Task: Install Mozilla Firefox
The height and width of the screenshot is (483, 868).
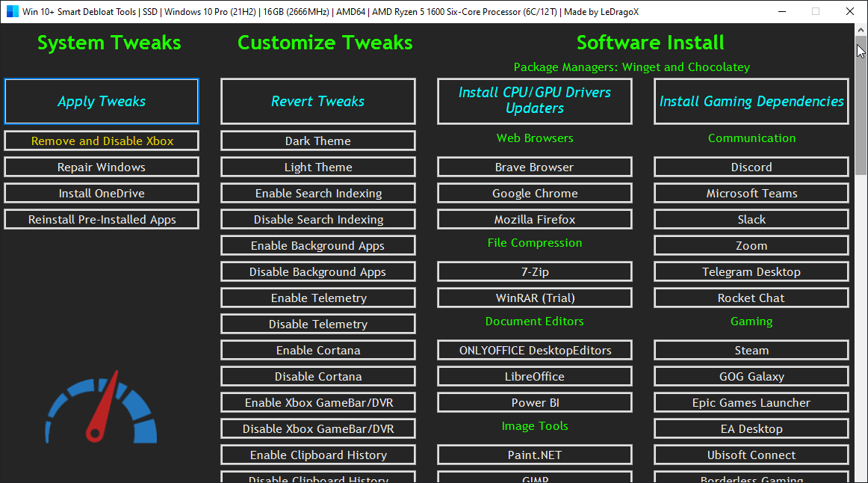Action: (x=535, y=219)
